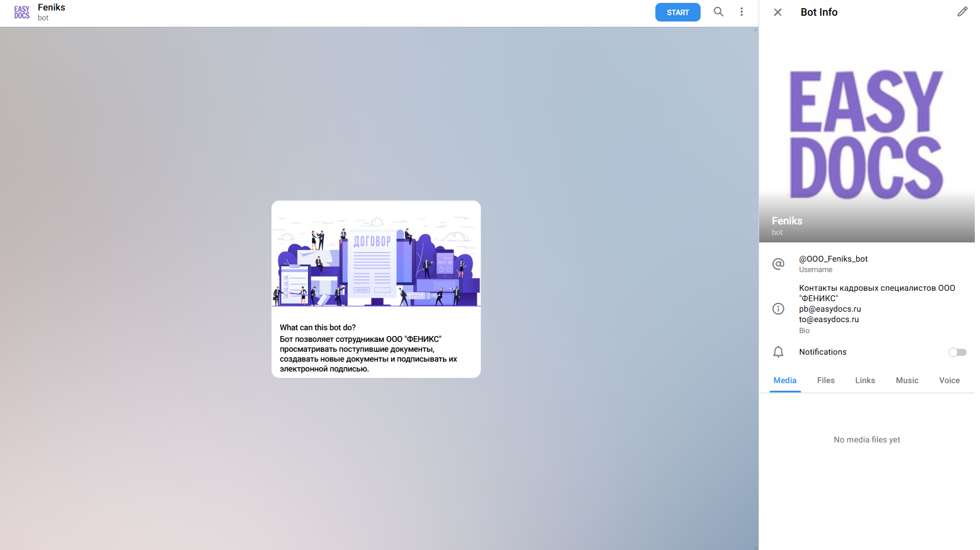Viewport: 980px width, 550px height.
Task: Click the search icon in chat header
Action: pos(718,12)
